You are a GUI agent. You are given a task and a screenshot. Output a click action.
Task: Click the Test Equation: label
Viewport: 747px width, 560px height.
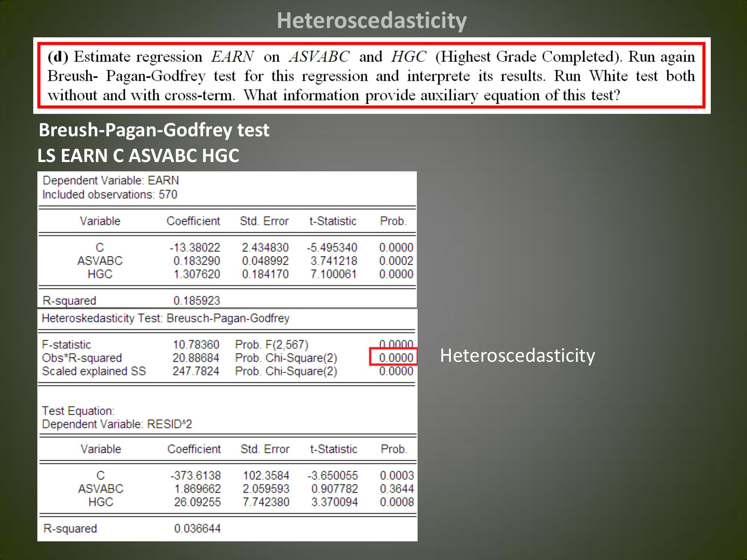78,411
